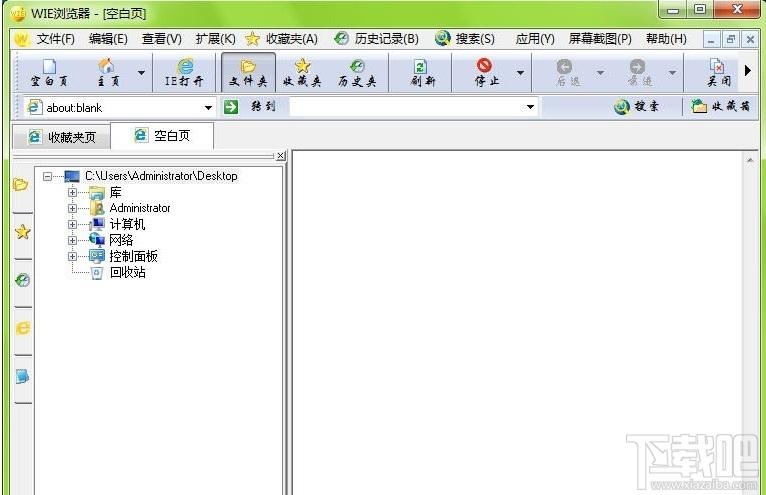Select the IE icon in left sidebar

pyautogui.click(x=22, y=328)
